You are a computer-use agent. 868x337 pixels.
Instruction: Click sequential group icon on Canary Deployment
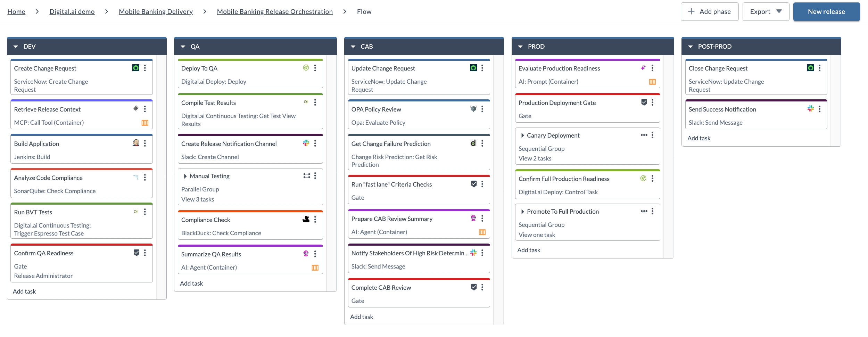pos(644,135)
